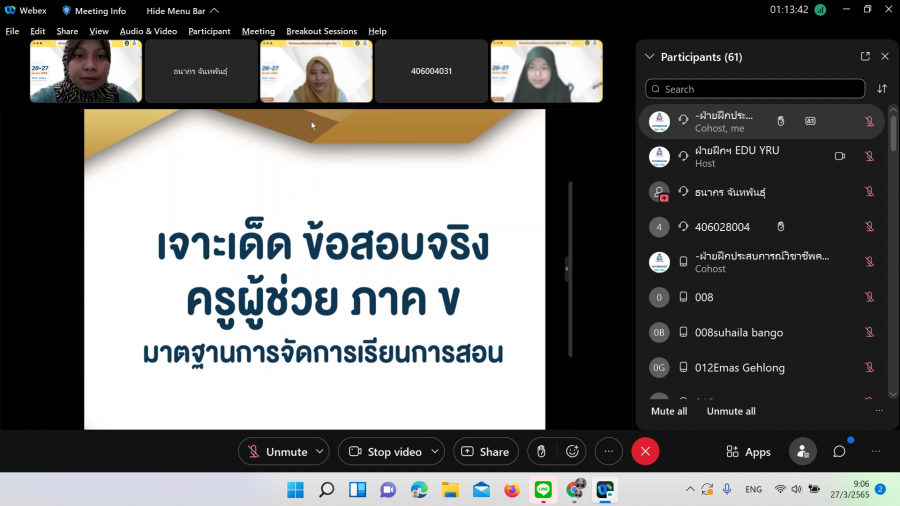Collapse the Participants panel chevron
The width and height of the screenshot is (900, 506).
point(650,57)
